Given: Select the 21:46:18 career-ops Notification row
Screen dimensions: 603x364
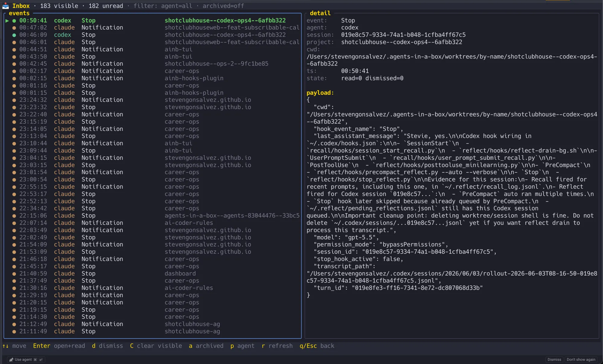Looking at the screenshot, I should (x=153, y=259).
